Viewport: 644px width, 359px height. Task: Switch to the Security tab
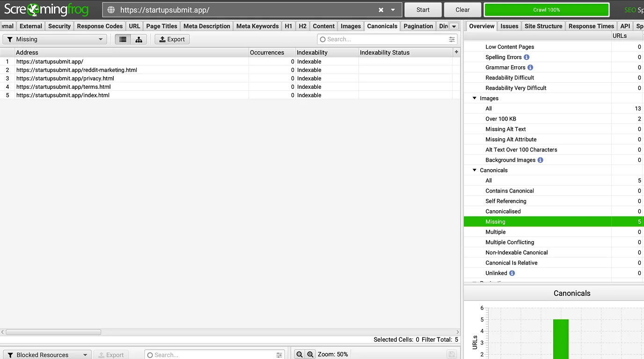coord(59,26)
